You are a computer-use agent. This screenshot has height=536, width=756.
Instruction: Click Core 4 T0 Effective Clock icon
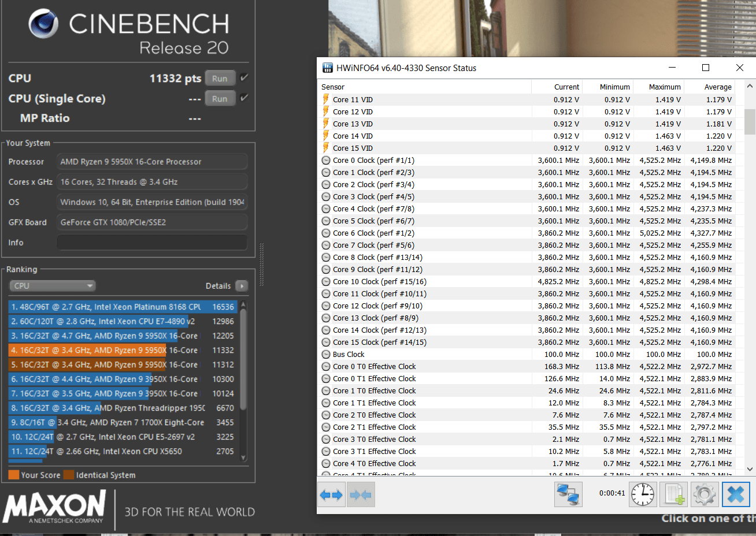point(326,463)
